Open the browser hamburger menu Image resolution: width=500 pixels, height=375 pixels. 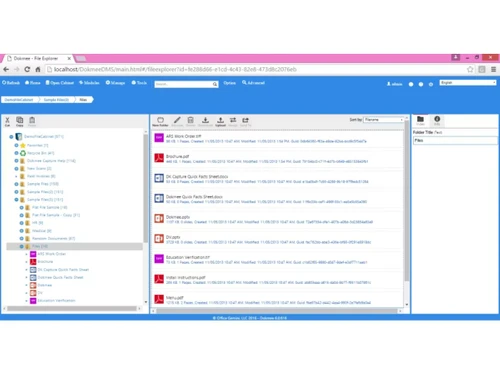[x=493, y=69]
